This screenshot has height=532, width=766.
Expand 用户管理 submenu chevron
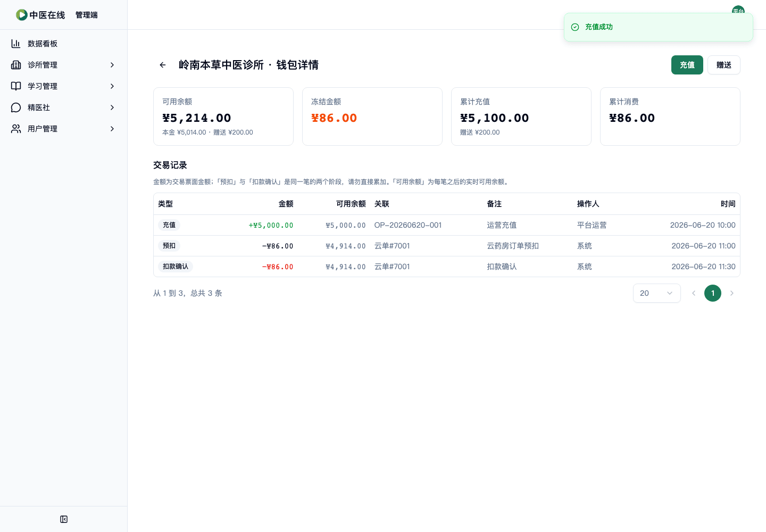112,129
